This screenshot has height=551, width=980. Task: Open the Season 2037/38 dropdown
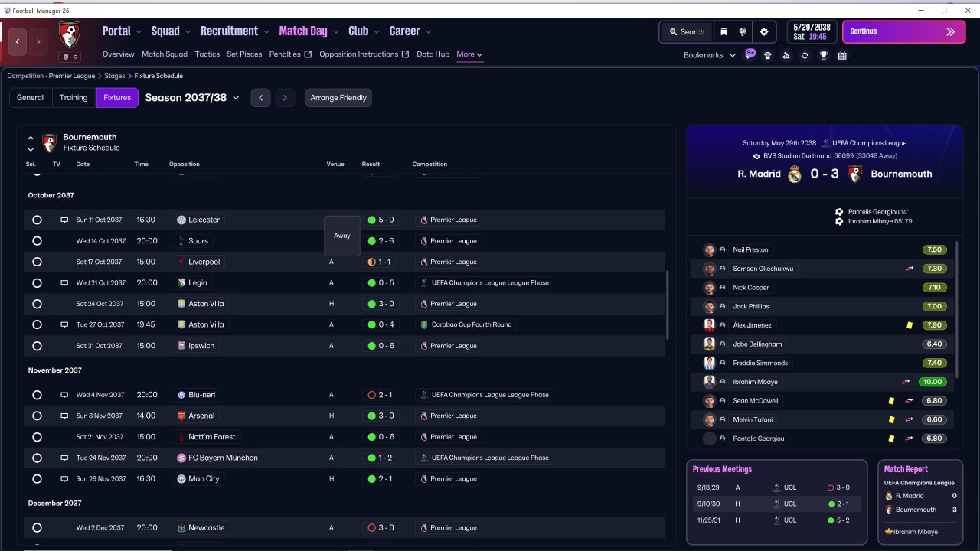click(x=192, y=98)
